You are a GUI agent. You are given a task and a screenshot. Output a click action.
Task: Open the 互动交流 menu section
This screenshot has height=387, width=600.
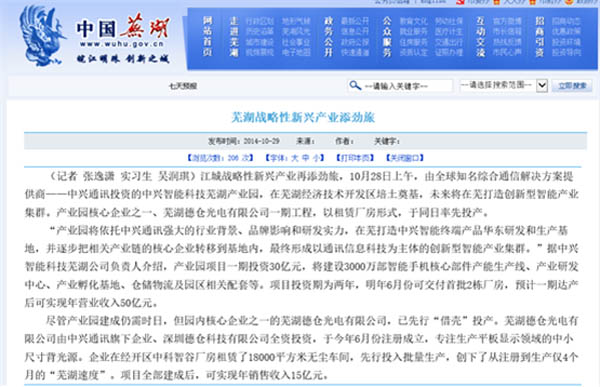click(481, 36)
